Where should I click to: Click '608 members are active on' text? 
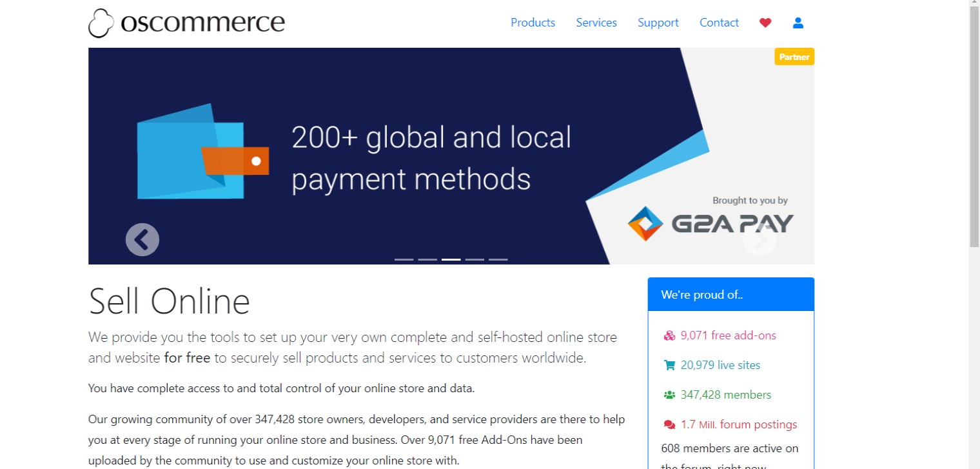(x=730, y=448)
